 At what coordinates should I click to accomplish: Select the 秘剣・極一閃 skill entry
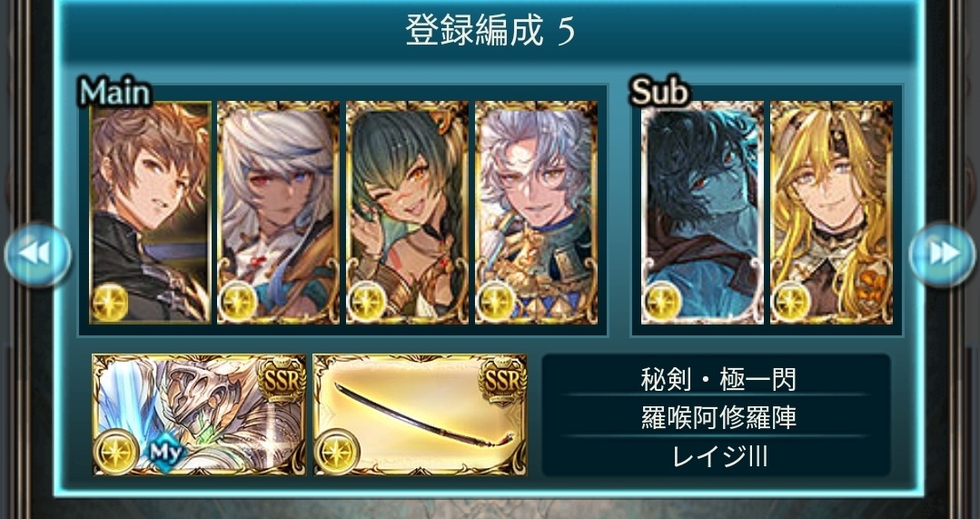click(718, 378)
